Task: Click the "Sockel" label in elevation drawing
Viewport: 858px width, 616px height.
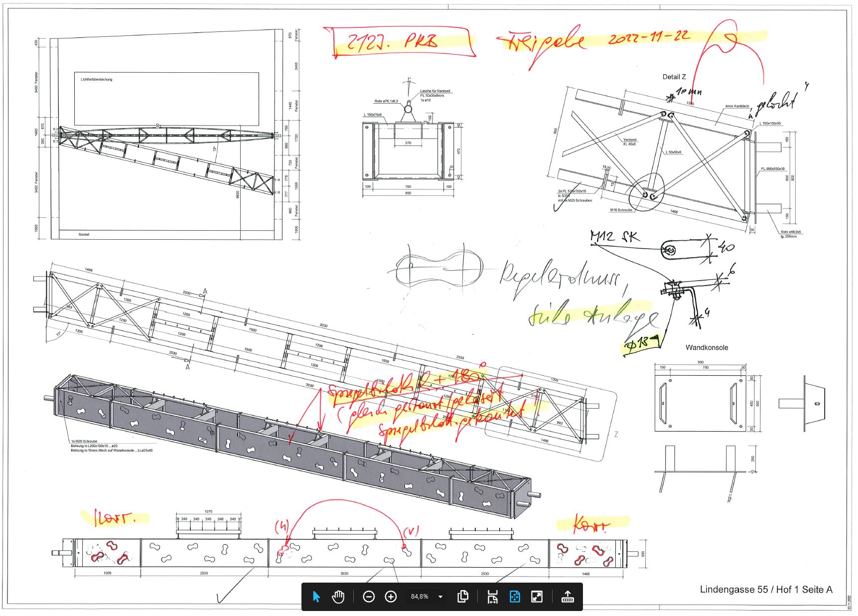Action: point(84,234)
